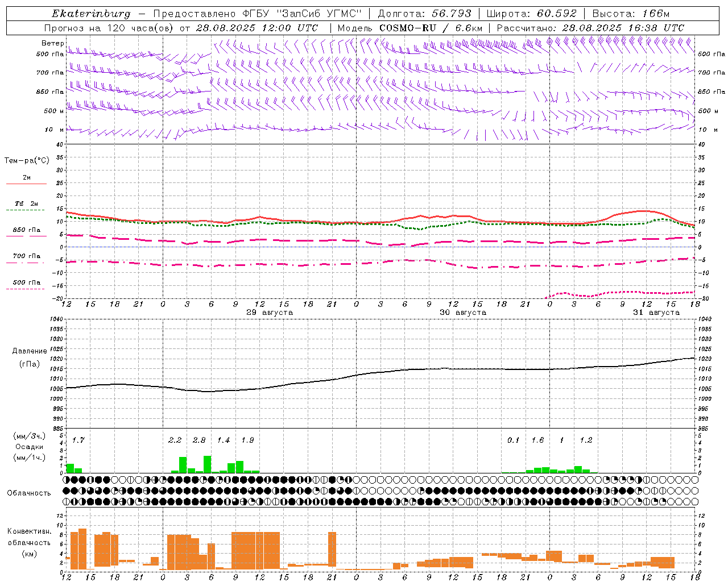Click the Конвективн. label of convective cloud panel
Image resolution: width=728 pixels, height=582 pixels.
[29, 531]
